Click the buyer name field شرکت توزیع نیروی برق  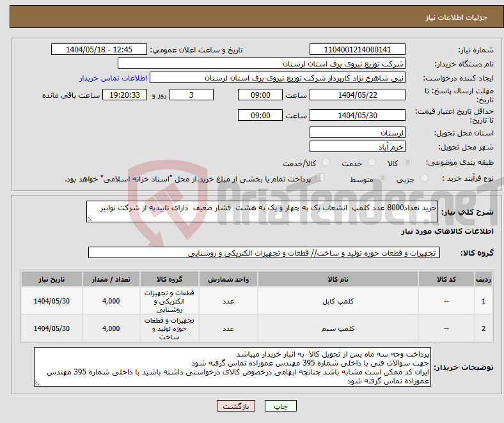[x=262, y=64]
